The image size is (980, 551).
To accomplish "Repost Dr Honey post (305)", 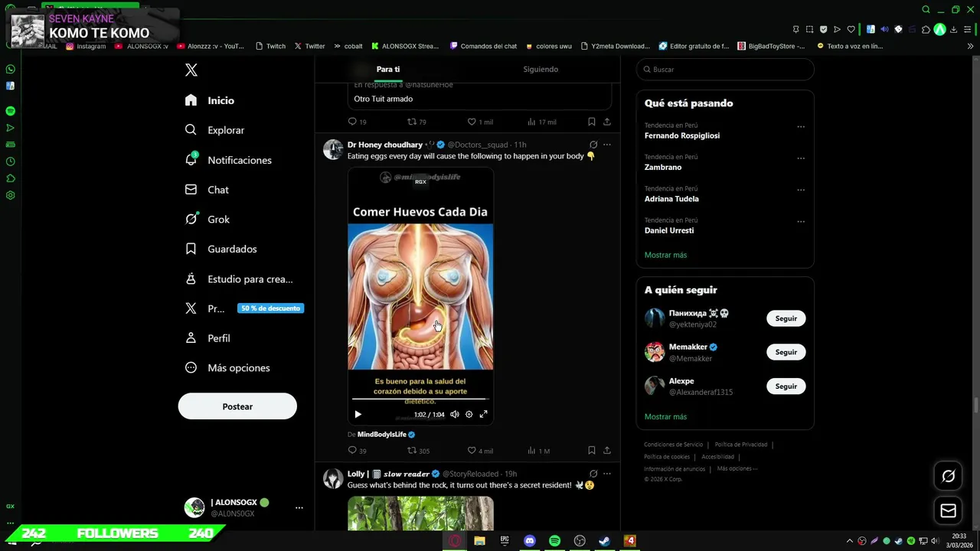I will point(418,451).
